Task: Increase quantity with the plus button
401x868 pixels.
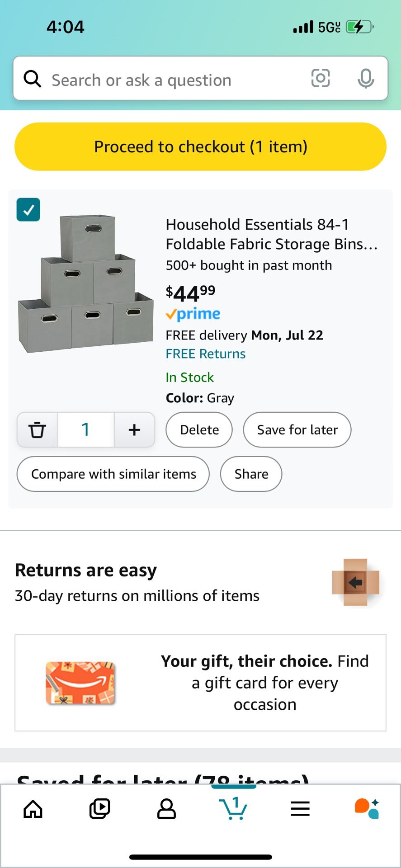Action: click(x=134, y=429)
